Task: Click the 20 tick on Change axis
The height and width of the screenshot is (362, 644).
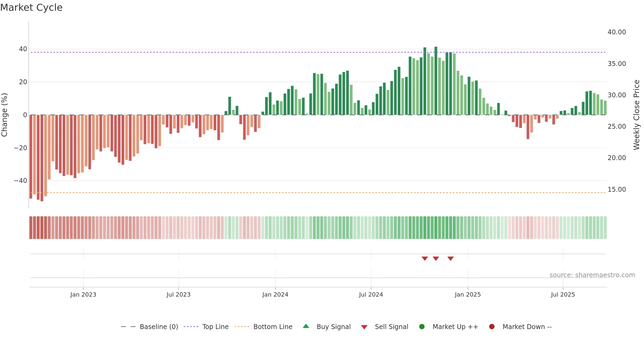Action: (23, 82)
